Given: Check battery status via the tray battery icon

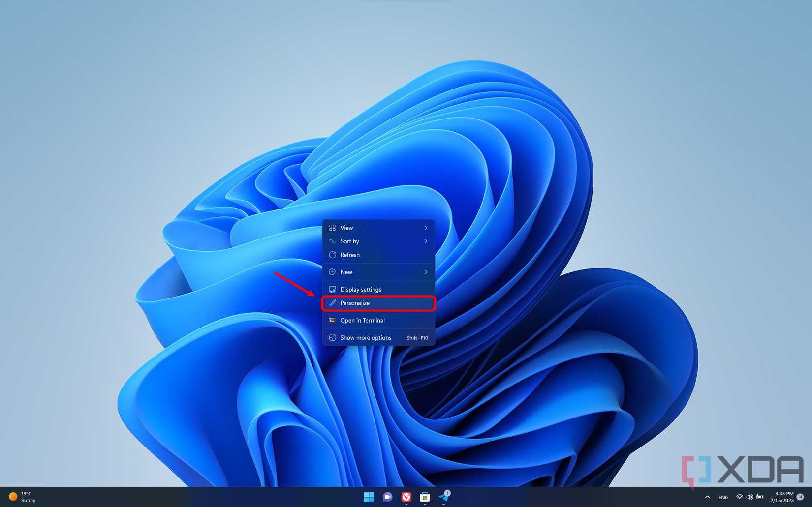Looking at the screenshot, I should pyautogui.click(x=761, y=497).
